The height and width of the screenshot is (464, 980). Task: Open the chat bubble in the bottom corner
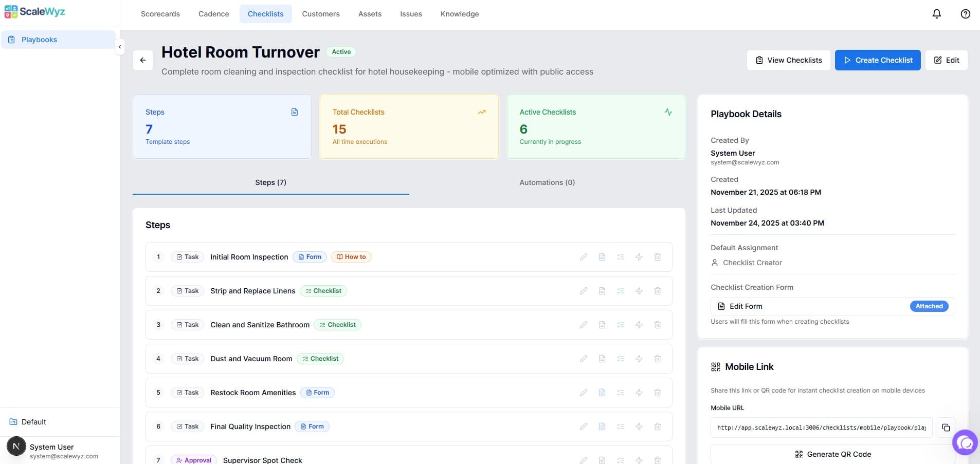tap(965, 442)
